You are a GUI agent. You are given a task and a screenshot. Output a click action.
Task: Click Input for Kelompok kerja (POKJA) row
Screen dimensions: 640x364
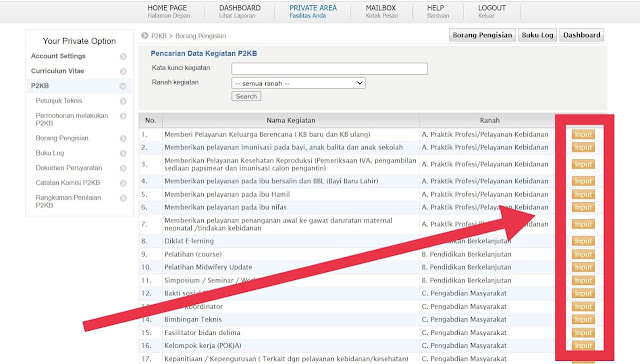583,346
